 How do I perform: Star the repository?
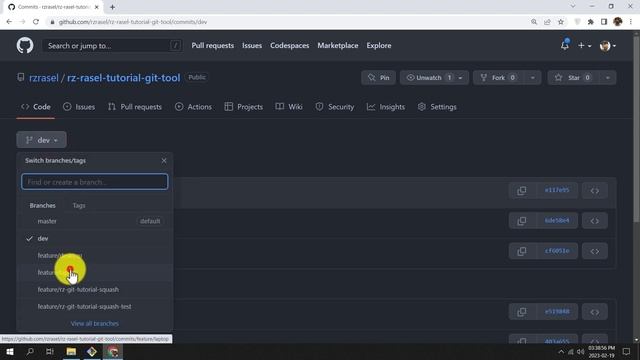click(573, 78)
